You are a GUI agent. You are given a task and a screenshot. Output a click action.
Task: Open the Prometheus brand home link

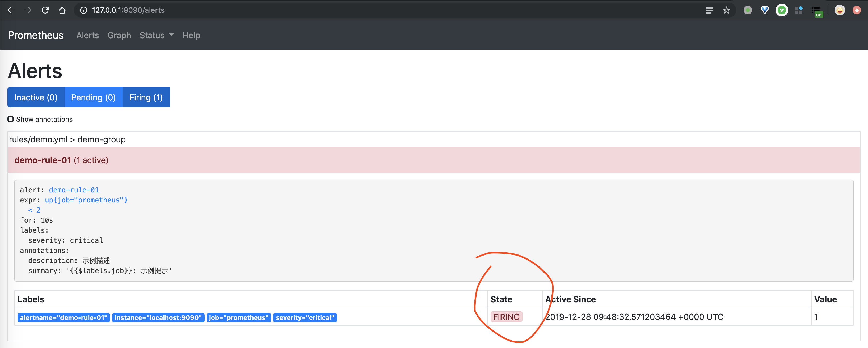coord(36,35)
